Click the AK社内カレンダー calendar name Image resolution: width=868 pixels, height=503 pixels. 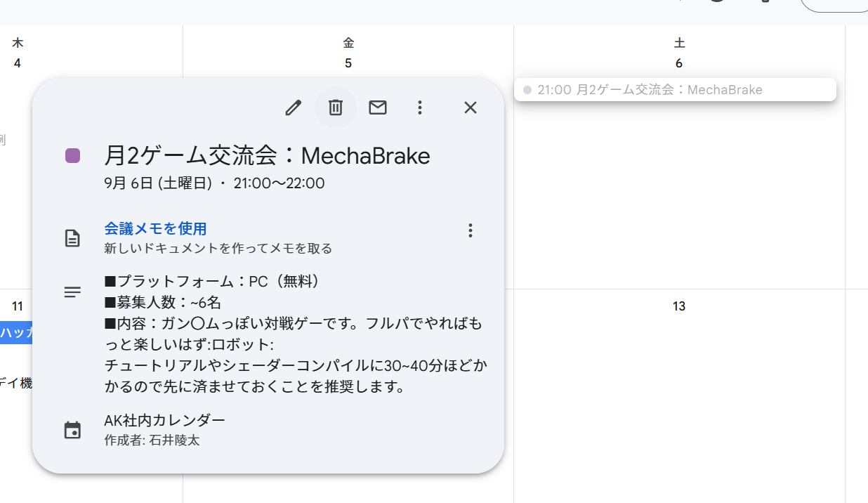(x=165, y=420)
